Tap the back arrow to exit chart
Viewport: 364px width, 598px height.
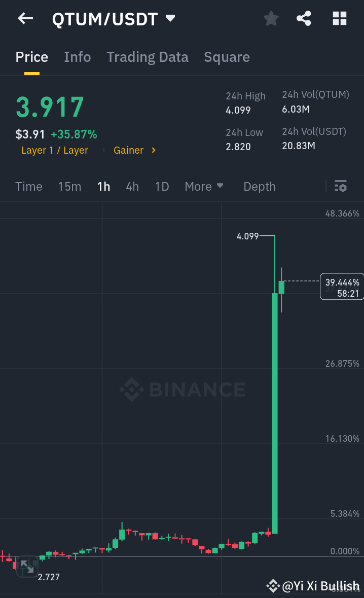click(x=24, y=18)
